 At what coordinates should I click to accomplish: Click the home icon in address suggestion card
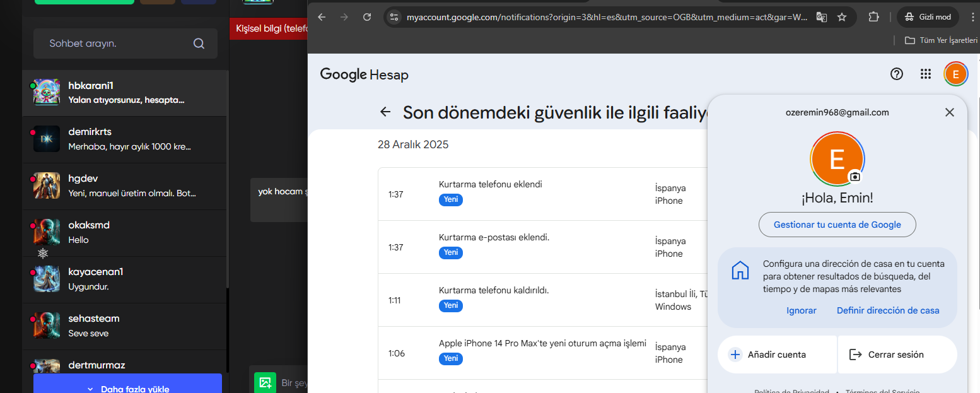click(740, 271)
